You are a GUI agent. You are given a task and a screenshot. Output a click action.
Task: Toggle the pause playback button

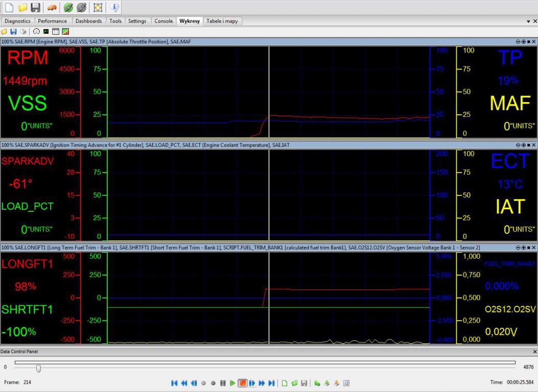tap(223, 383)
